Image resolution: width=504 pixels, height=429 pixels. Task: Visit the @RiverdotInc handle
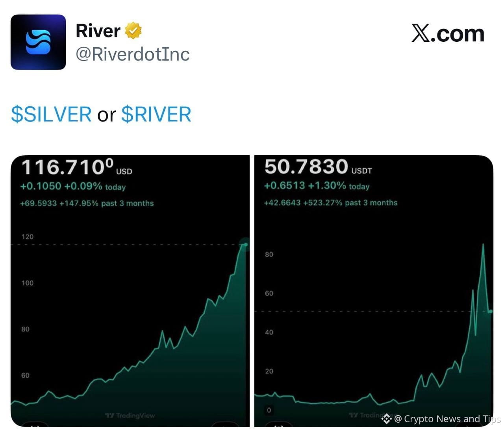pos(133,54)
